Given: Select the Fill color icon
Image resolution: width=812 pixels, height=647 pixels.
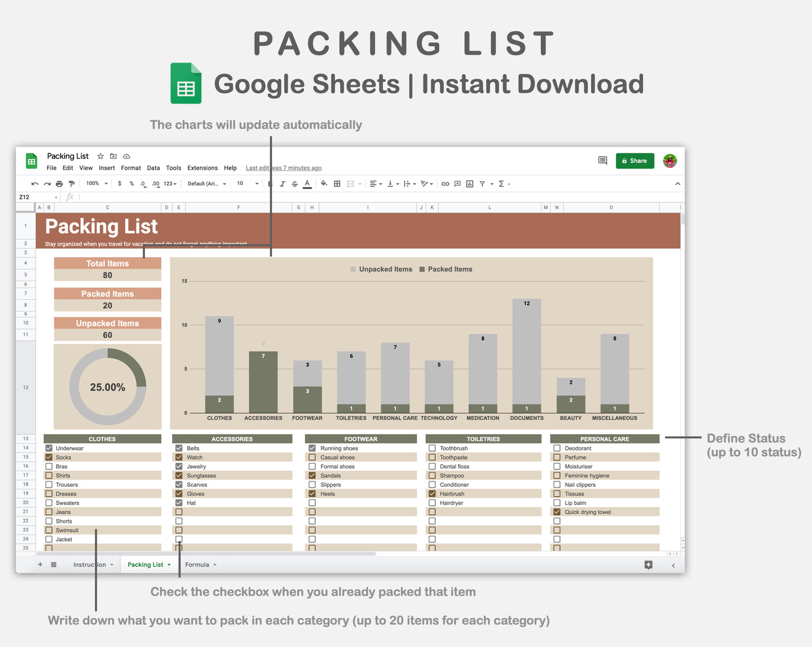Looking at the screenshot, I should (323, 183).
